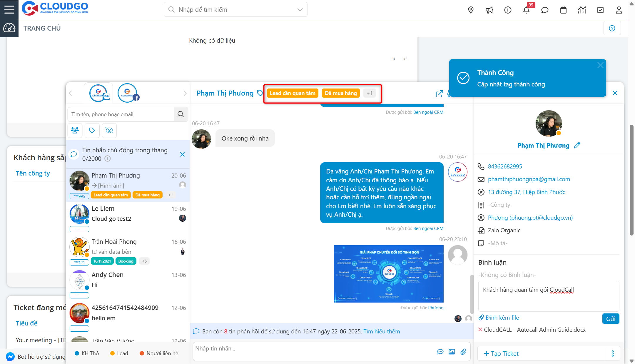
Task: Toggle hidden conversations with the eye-slash icon
Action: pos(109,130)
